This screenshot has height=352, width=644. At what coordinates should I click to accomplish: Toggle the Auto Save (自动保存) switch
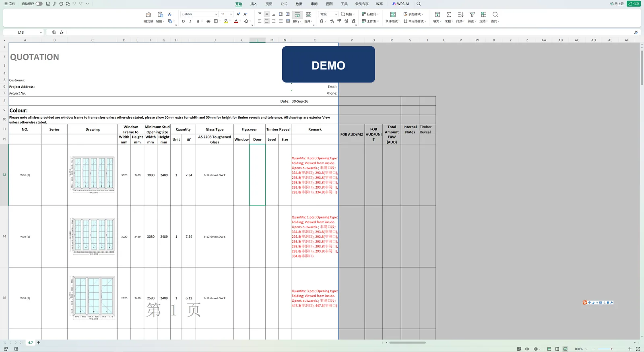click(x=39, y=4)
